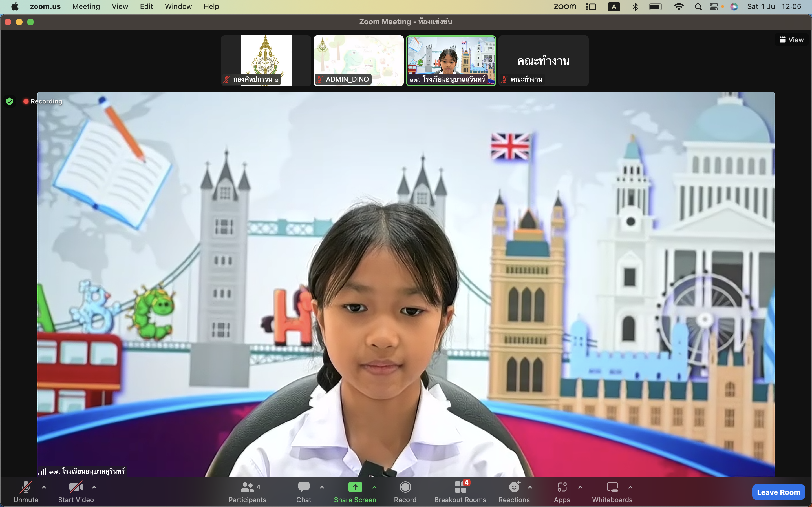Open the Reactions panel
Screen dimensions: 812x507
514,492
